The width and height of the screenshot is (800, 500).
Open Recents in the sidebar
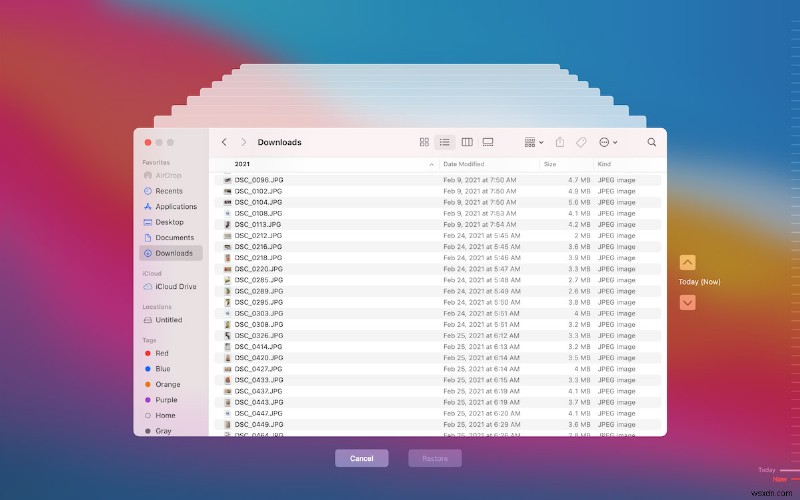(171, 191)
